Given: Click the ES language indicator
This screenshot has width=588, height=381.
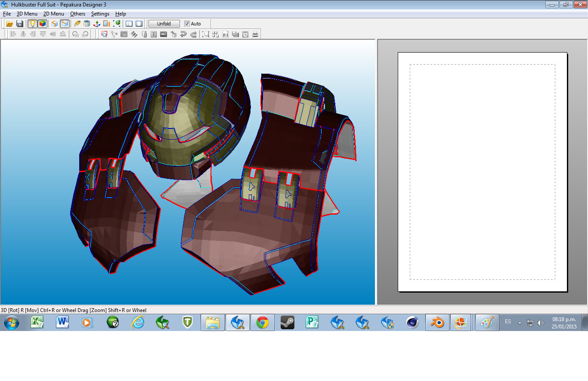Looking at the screenshot, I should (508, 322).
